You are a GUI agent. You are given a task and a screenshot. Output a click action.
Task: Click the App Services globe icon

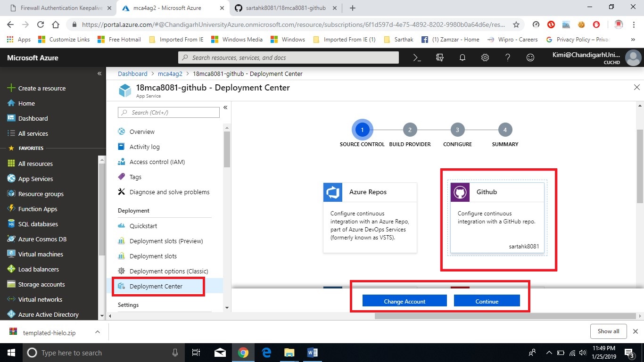(x=11, y=179)
